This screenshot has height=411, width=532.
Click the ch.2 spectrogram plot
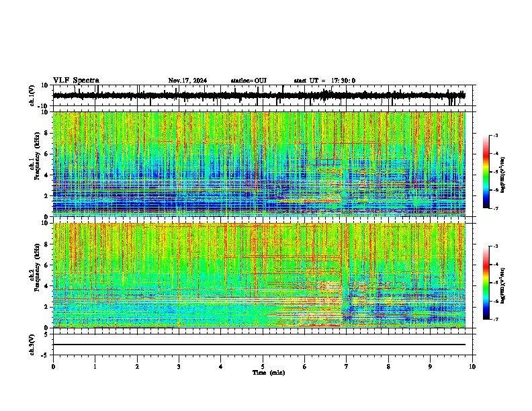(x=259, y=275)
